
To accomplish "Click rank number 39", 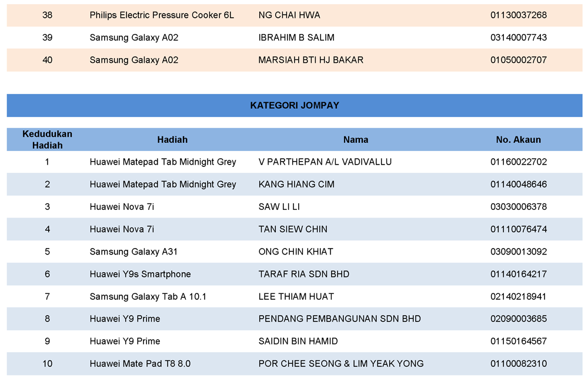I will coord(47,38).
